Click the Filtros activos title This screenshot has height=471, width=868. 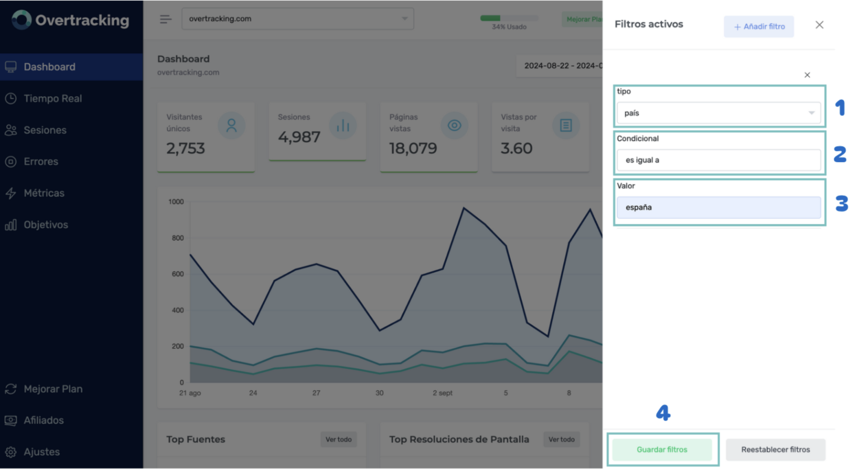coord(649,24)
